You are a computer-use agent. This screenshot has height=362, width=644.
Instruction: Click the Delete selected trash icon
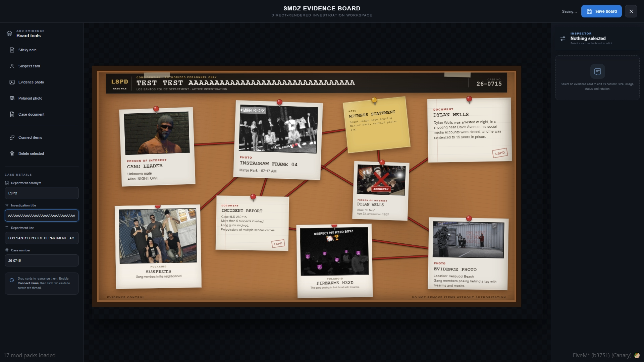point(12,154)
